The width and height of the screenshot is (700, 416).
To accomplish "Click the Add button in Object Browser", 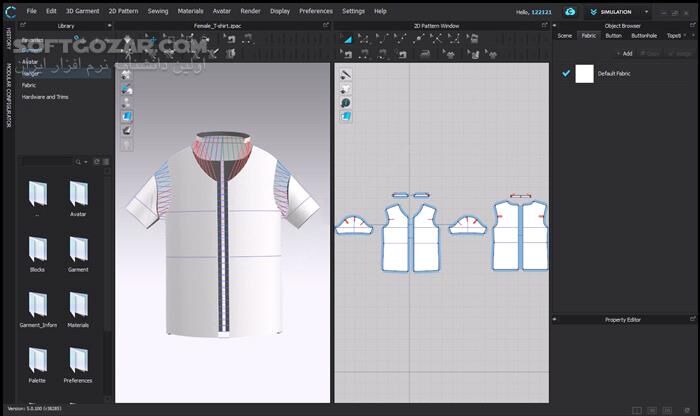I will tap(627, 53).
